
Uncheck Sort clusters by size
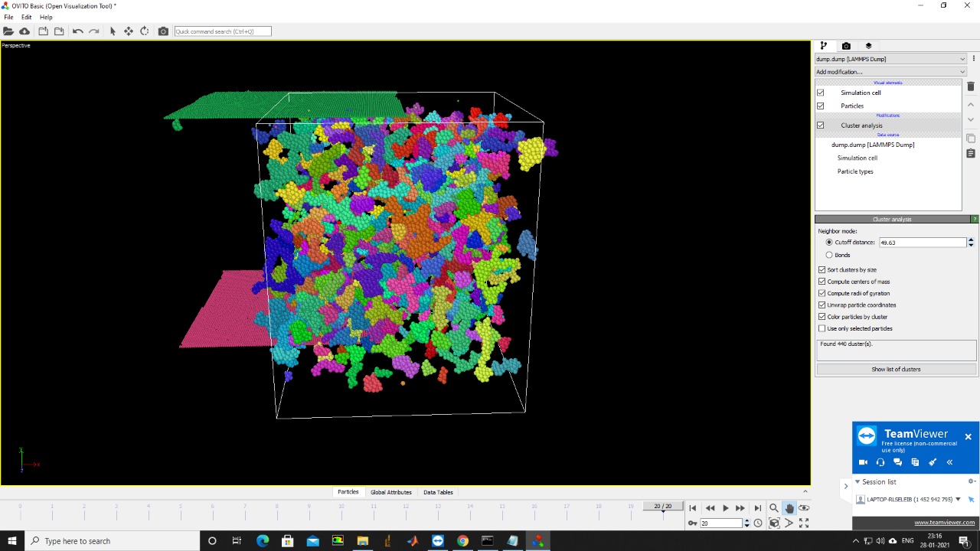[x=822, y=270]
